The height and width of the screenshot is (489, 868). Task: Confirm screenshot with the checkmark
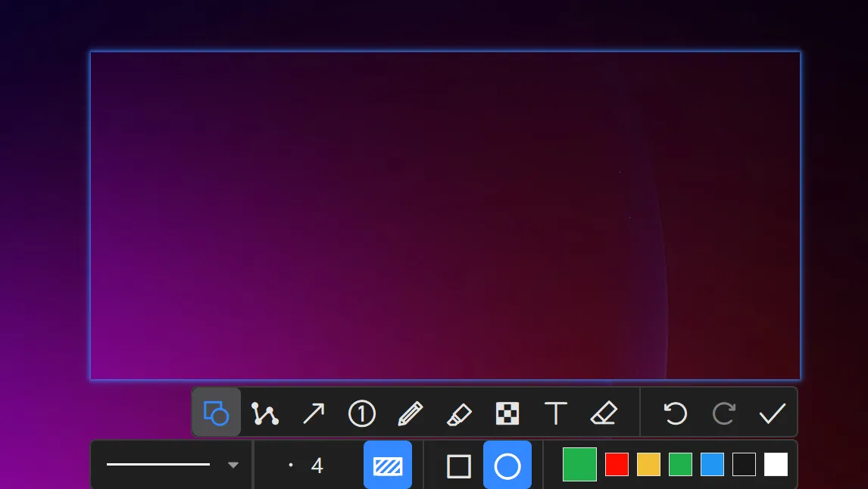[x=772, y=413]
